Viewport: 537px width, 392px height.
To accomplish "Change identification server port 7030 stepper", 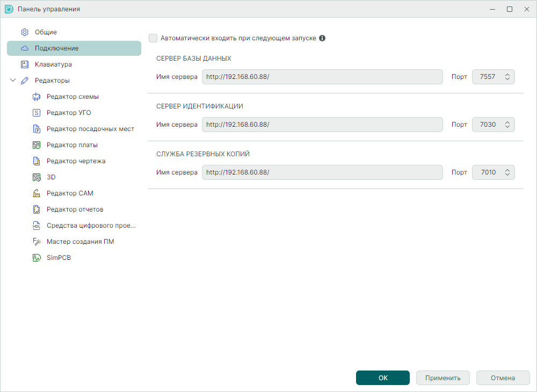I will click(x=507, y=125).
